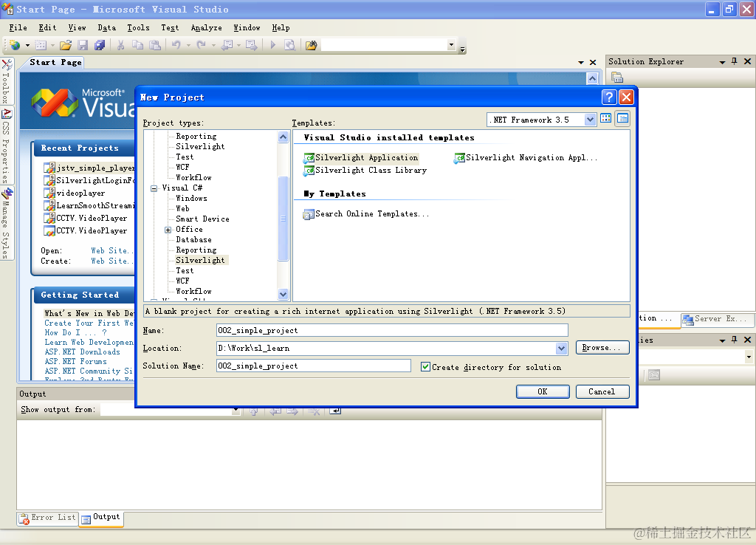The image size is (756, 545).
Task: Select Silverlight Navigation Application template
Action: click(x=526, y=158)
